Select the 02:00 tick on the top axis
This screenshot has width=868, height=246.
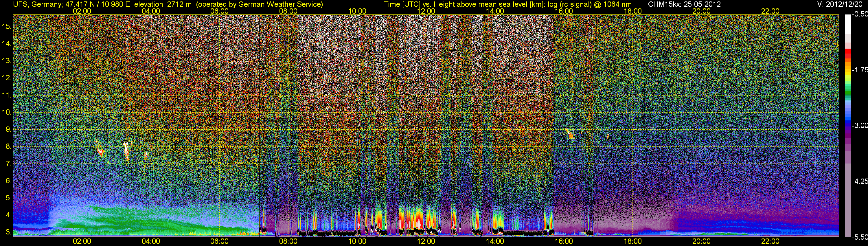pyautogui.click(x=82, y=11)
